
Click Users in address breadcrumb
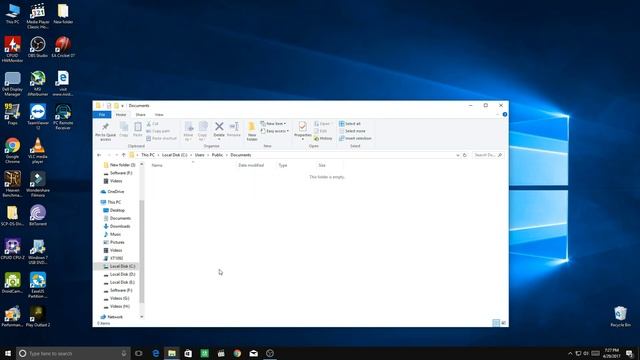pyautogui.click(x=200, y=155)
